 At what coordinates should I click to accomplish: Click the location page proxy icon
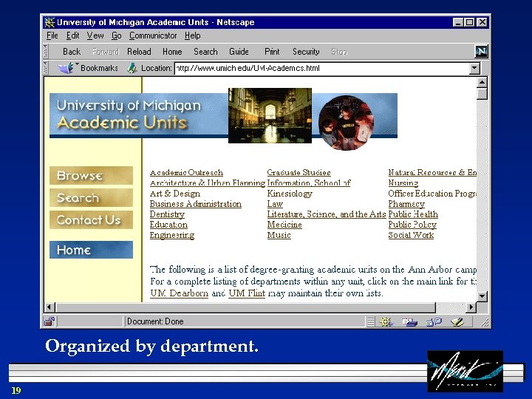pos(132,68)
